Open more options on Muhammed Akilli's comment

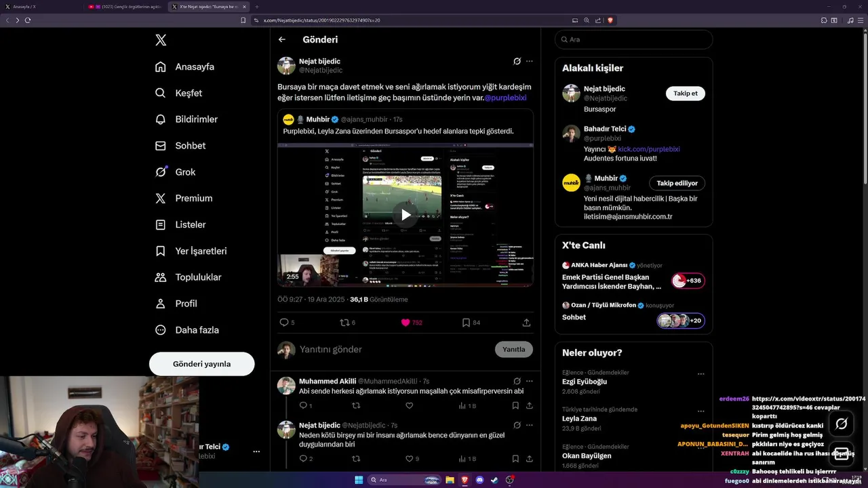coord(530,382)
